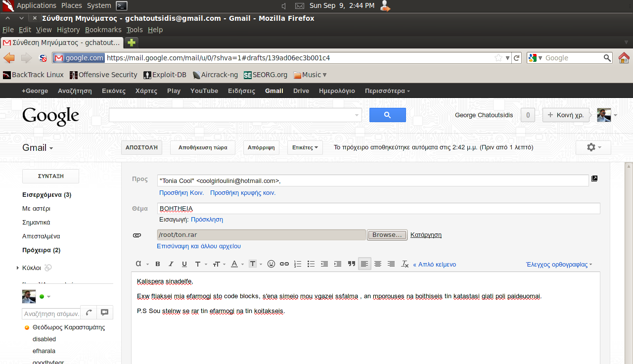
Task: Align message text to the left
Action: [364, 264]
